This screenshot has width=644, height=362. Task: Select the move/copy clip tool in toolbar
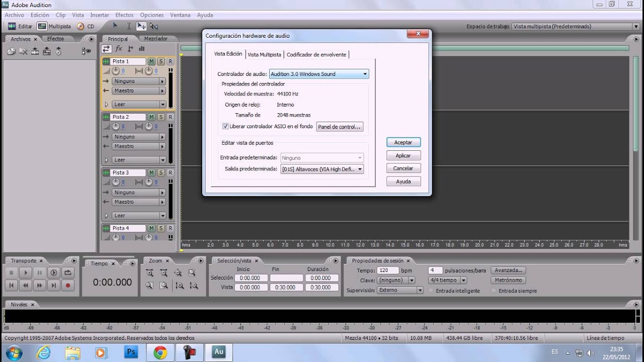[x=141, y=26]
